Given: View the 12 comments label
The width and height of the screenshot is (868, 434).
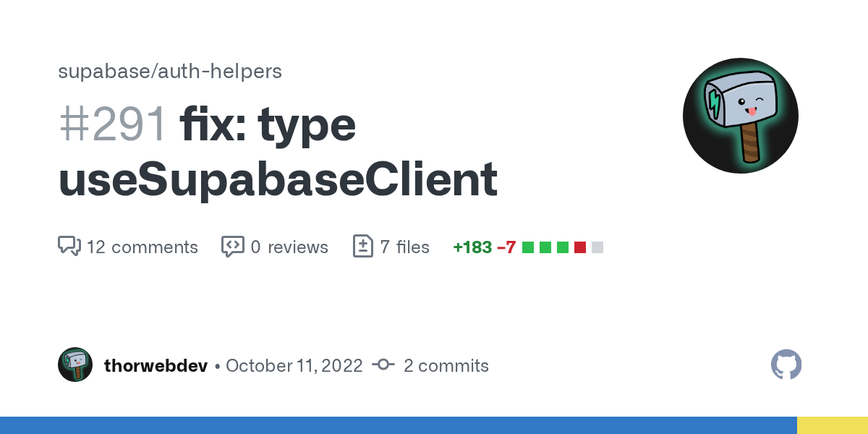Looking at the screenshot, I should click(x=142, y=247).
